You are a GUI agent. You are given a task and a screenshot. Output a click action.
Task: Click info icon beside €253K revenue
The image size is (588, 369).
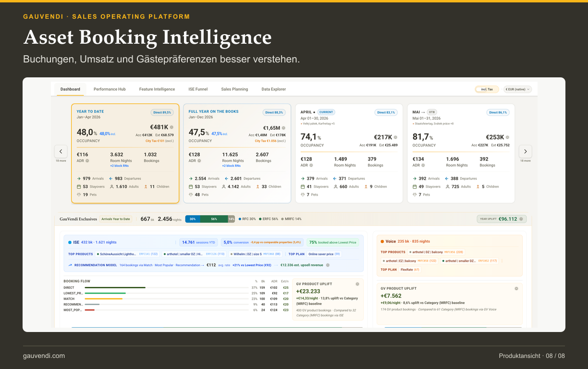[x=507, y=137]
